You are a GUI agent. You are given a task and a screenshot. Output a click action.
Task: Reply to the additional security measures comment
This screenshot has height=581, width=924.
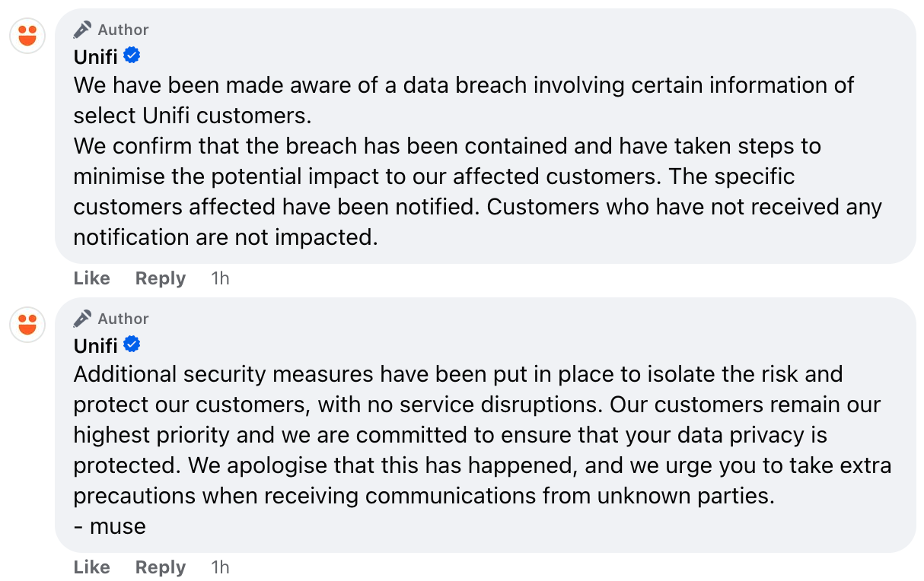point(160,567)
